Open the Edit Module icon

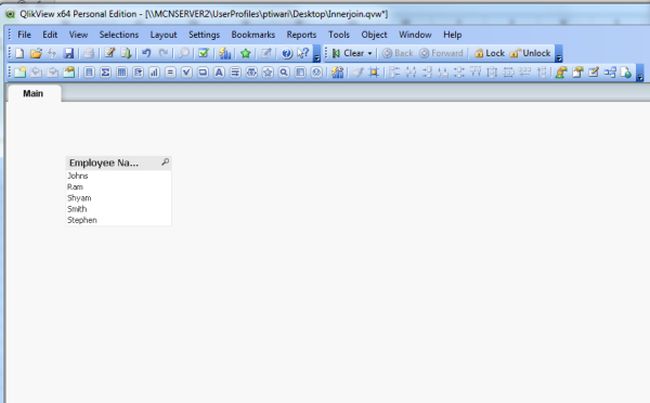tap(594, 73)
